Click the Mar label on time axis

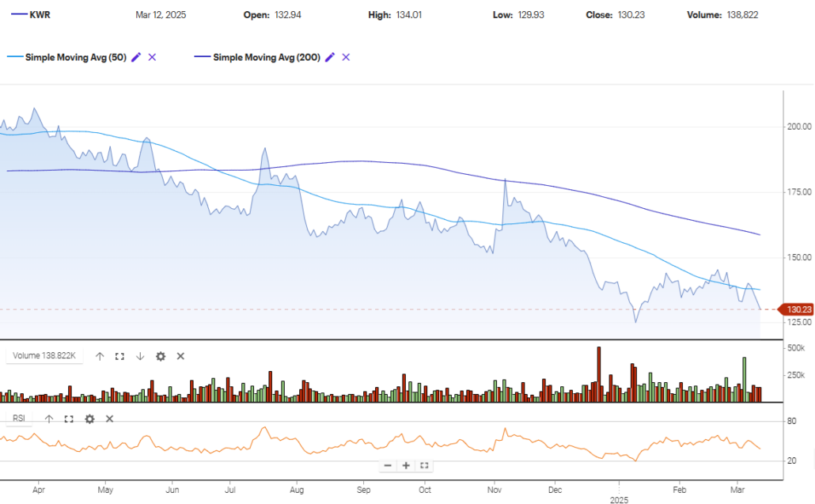click(x=737, y=490)
